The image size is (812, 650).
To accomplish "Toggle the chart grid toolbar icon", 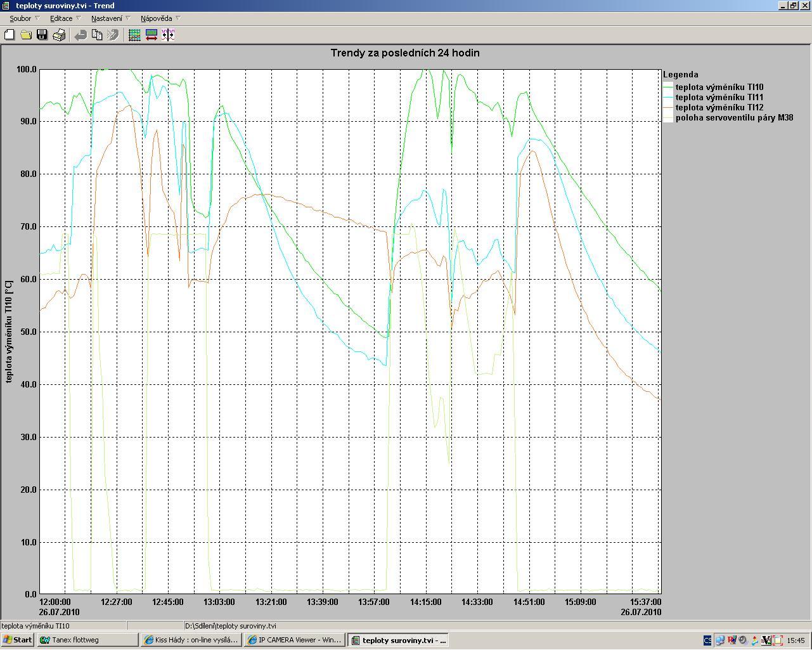I will click(134, 35).
